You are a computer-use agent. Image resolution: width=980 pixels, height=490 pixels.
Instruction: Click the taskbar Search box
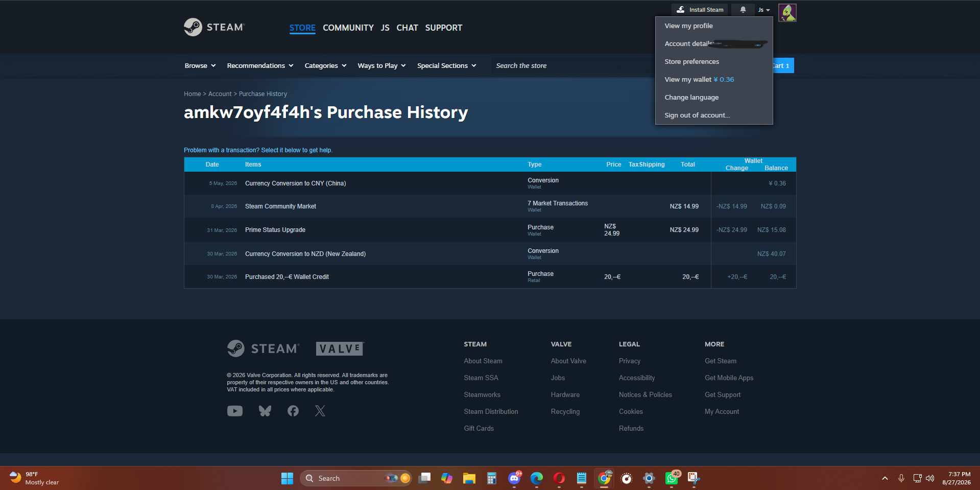pyautogui.click(x=356, y=478)
